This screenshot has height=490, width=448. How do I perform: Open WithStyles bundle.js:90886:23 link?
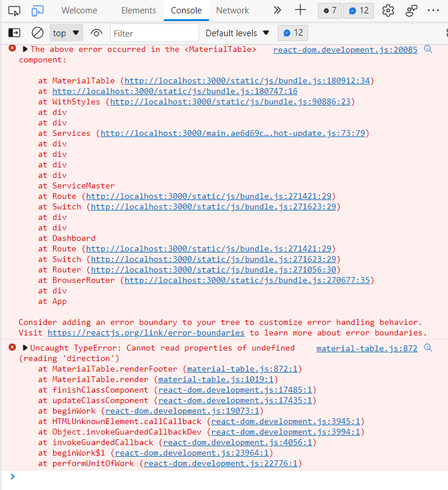(230, 101)
